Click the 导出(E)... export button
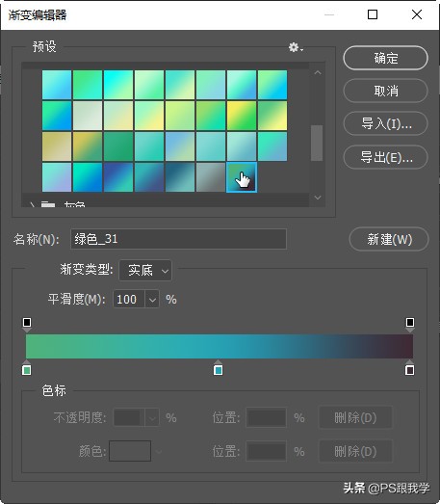 [x=385, y=157]
